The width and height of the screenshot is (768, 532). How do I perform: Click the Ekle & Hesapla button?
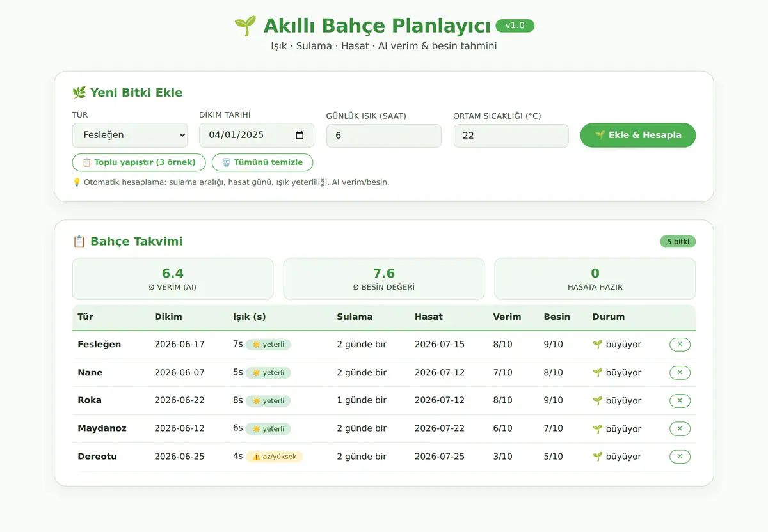click(638, 135)
